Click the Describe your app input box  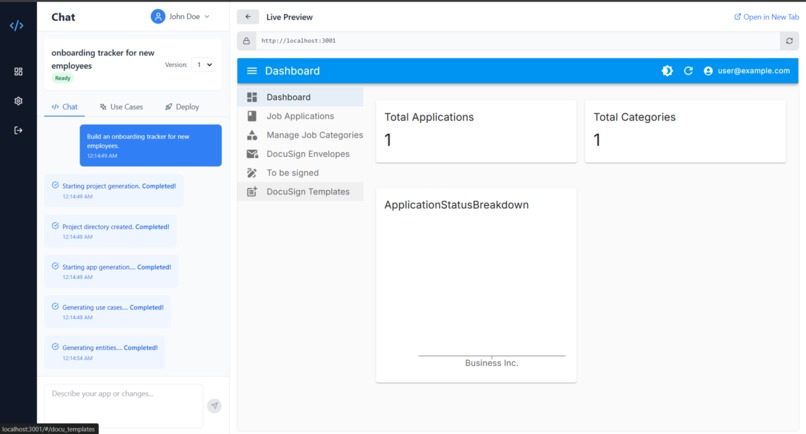(123, 406)
